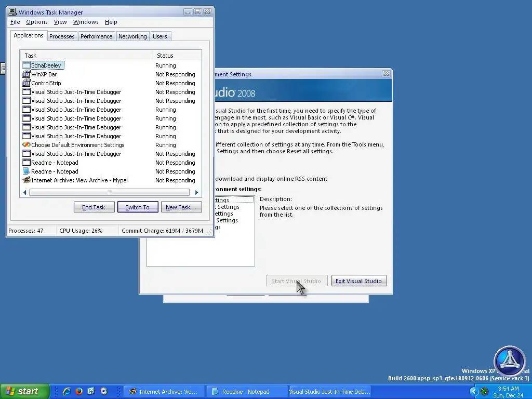This screenshot has width=532, height=399.
Task: Click the Internet Archive Mypal task icon
Action: tap(26, 180)
